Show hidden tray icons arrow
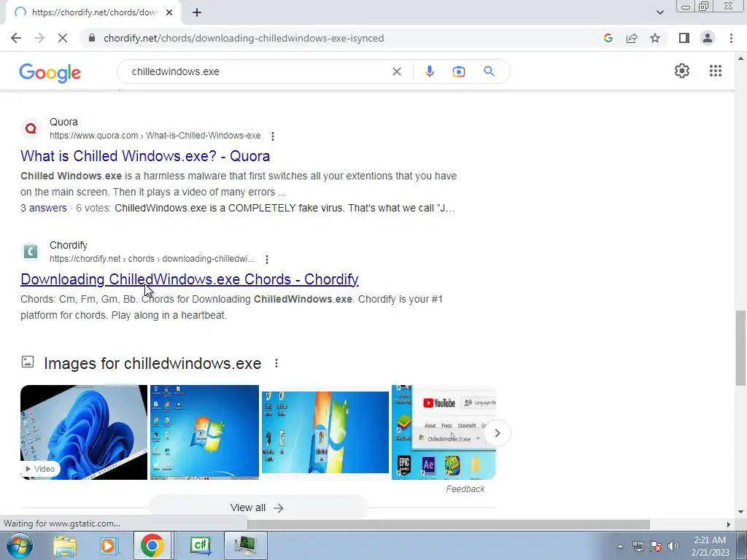This screenshot has width=747, height=560. [x=620, y=546]
